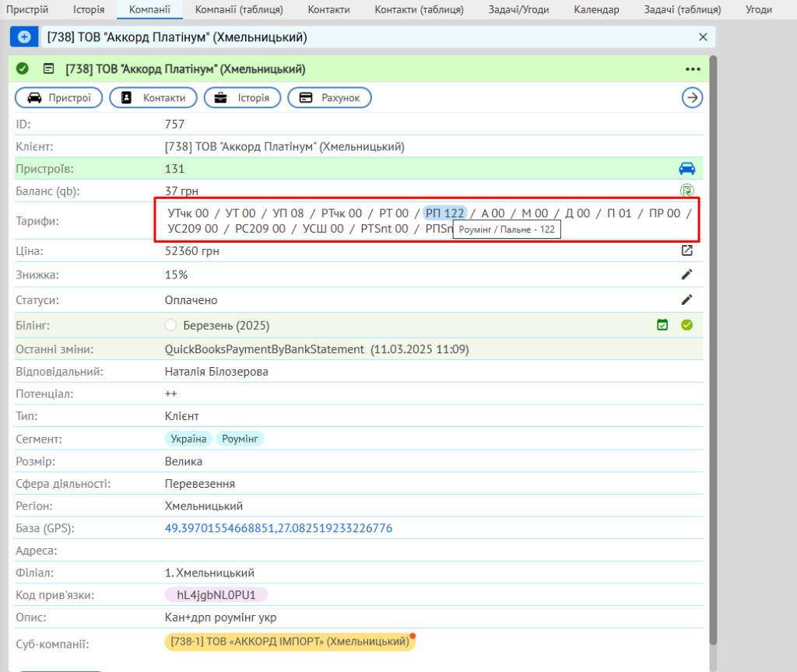Clear the company search field with X

[x=703, y=37]
